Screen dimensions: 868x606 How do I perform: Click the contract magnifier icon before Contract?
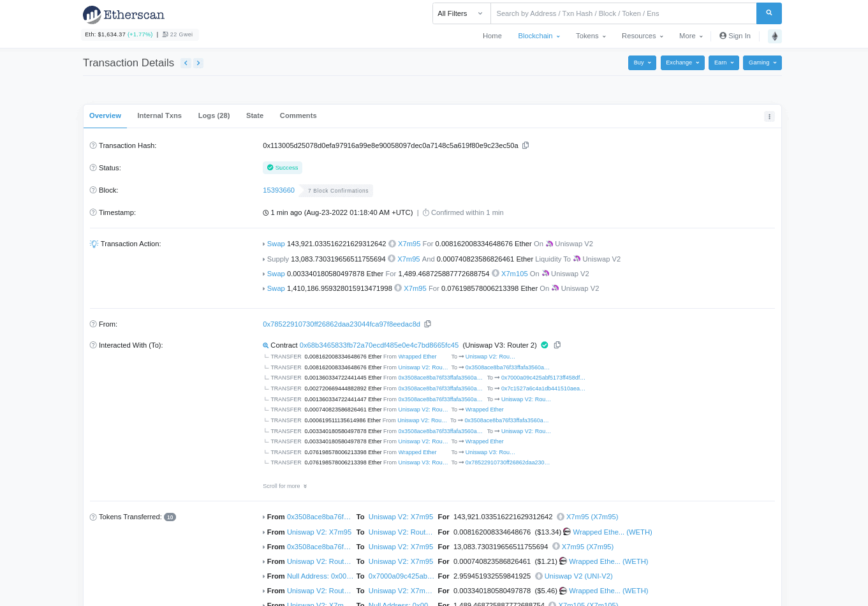[x=266, y=345]
